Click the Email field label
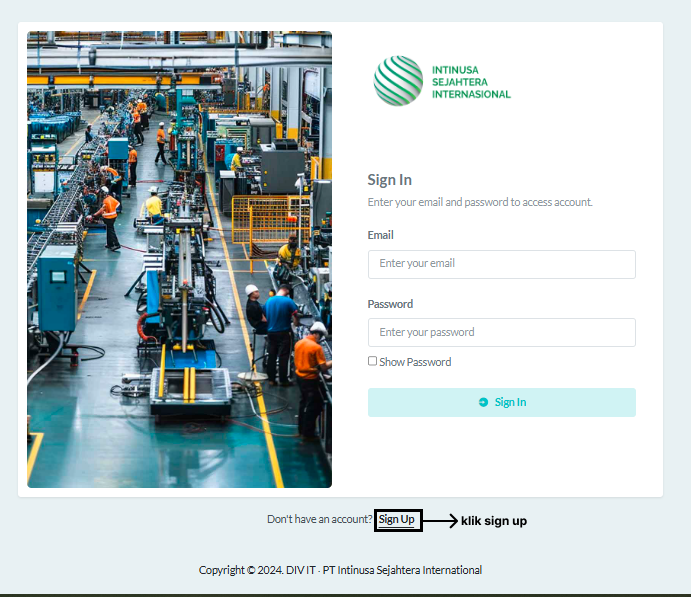Image resolution: width=691 pixels, height=597 pixels. point(380,235)
